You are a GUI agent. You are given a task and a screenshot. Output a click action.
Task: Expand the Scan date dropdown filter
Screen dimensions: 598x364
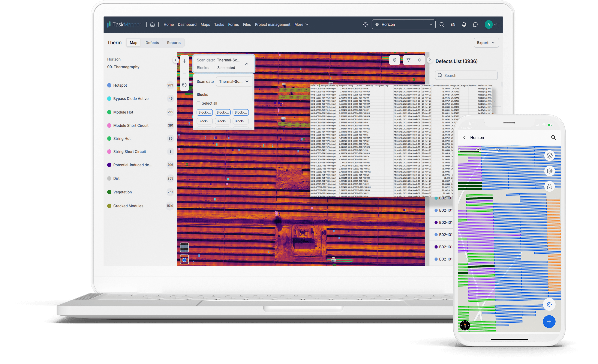pyautogui.click(x=234, y=82)
